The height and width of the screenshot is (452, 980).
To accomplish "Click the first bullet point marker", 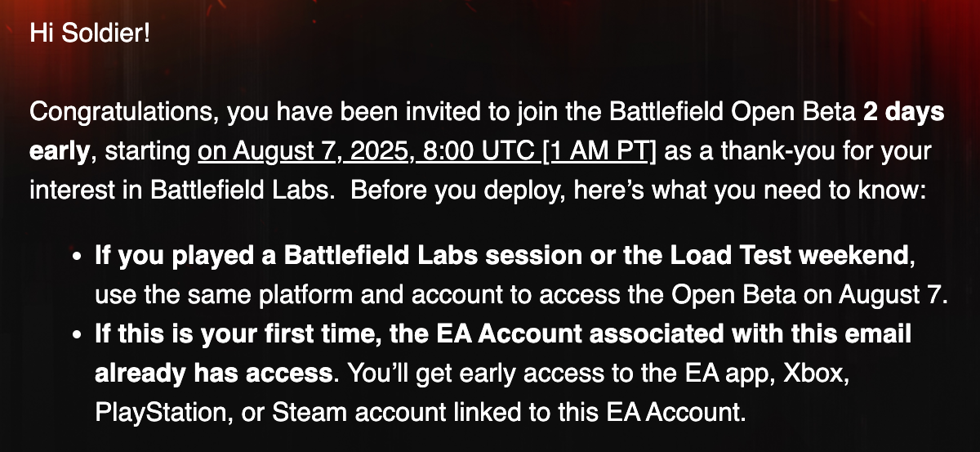I will (76, 257).
